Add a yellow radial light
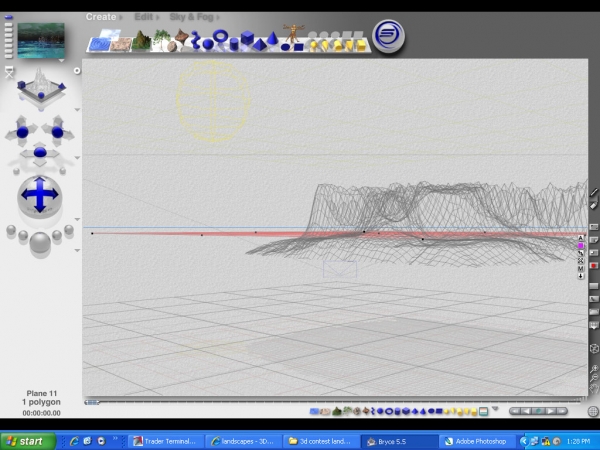The height and width of the screenshot is (450, 600). pyautogui.click(x=313, y=46)
